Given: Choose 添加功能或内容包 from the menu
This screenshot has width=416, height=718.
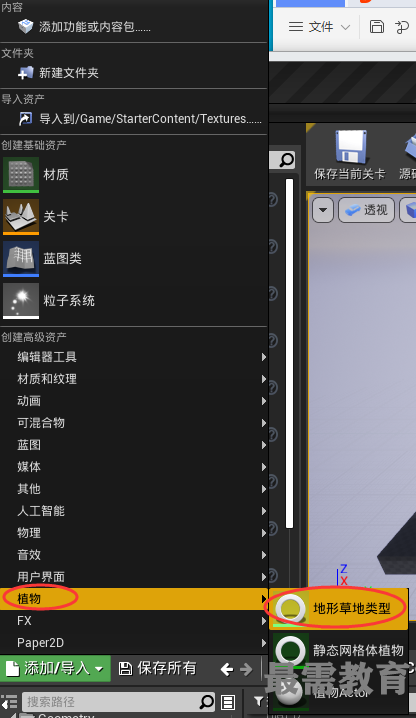Looking at the screenshot, I should pyautogui.click(x=133, y=27).
